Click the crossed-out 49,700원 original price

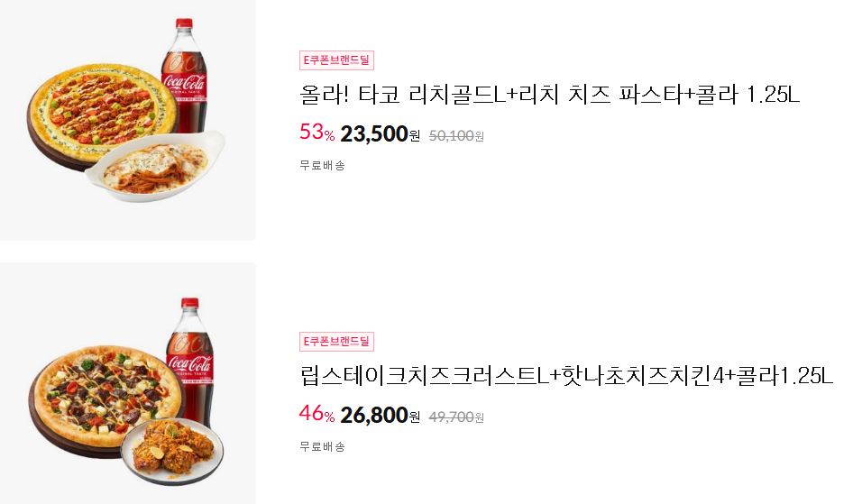click(x=456, y=417)
